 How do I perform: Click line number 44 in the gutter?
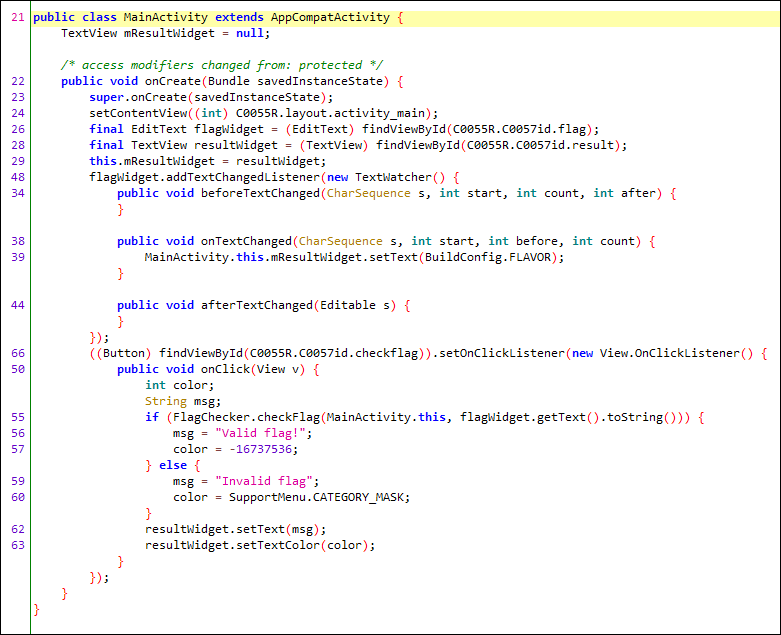tap(18, 305)
